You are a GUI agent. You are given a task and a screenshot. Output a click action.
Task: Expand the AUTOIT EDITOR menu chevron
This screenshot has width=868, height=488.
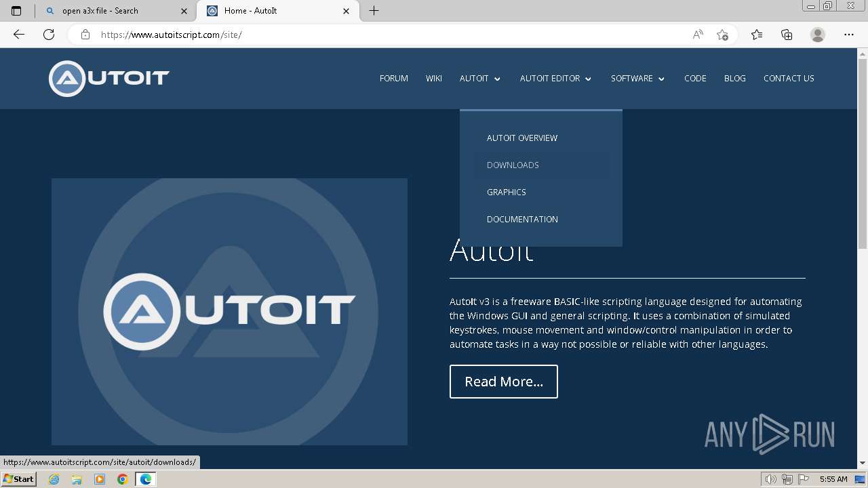[588, 79]
